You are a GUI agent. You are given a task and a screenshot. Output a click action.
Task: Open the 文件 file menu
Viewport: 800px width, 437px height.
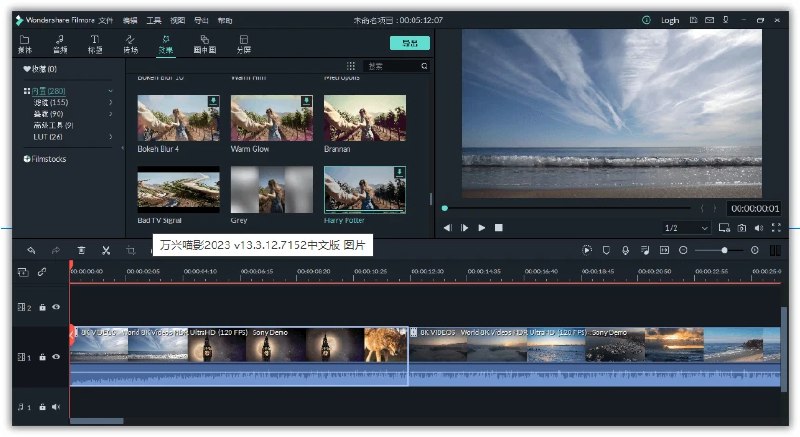tap(106, 20)
